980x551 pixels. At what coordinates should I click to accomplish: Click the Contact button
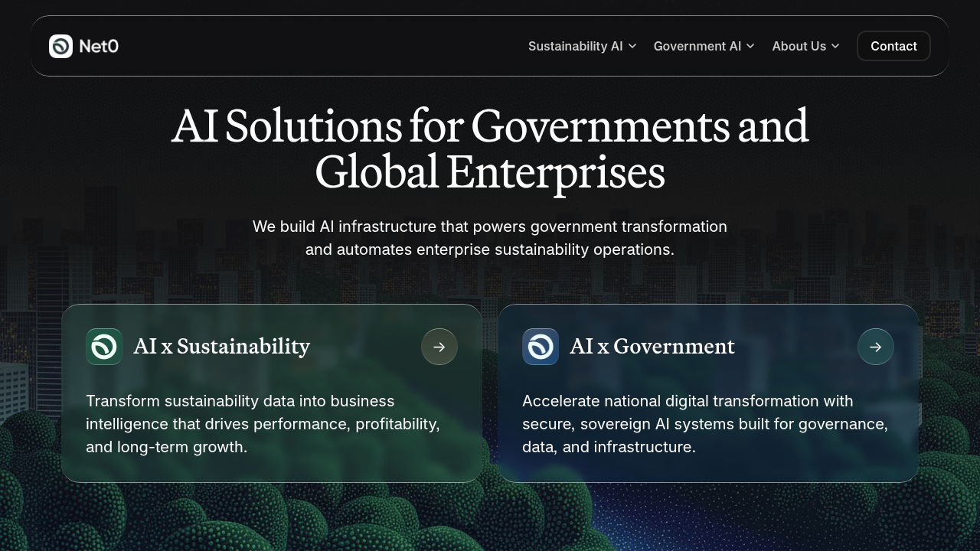pyautogui.click(x=893, y=46)
